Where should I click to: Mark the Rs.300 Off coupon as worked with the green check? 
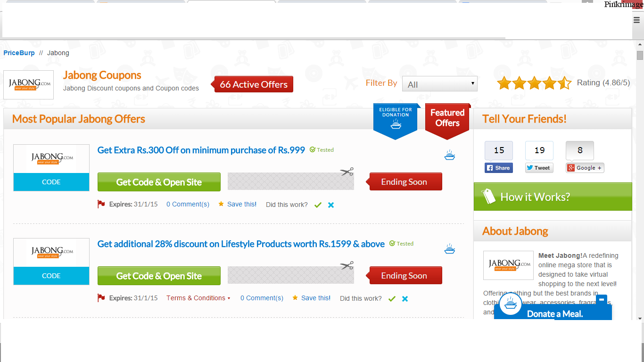click(318, 205)
